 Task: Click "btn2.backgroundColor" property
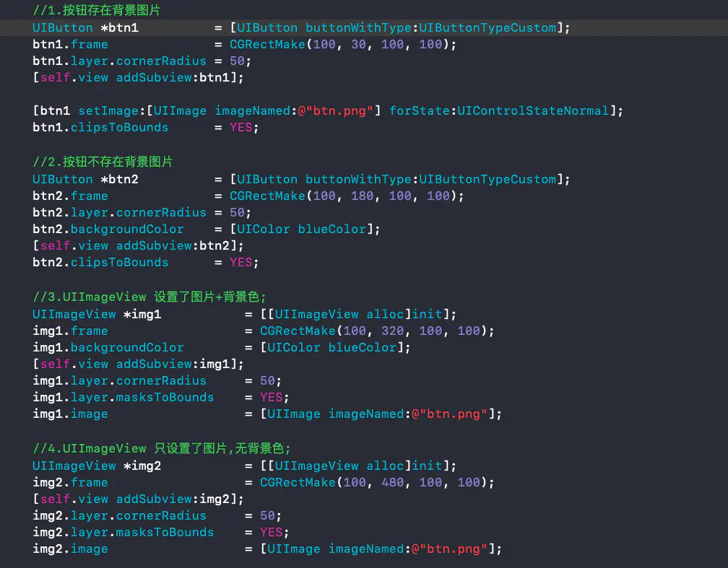[108, 230]
